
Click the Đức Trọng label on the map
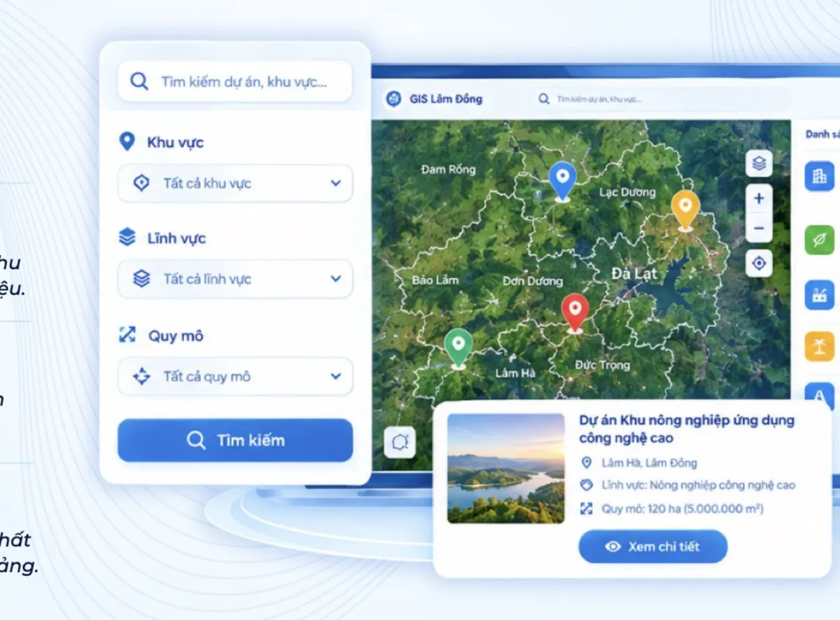603,365
